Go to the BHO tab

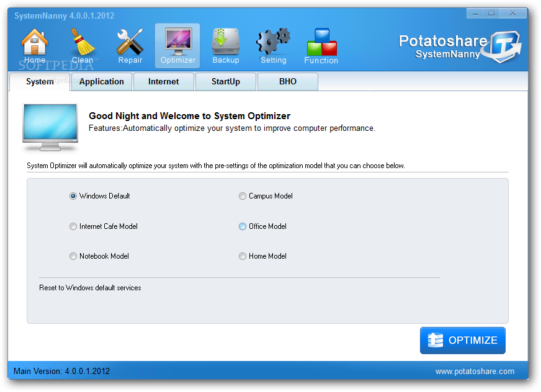(x=288, y=82)
